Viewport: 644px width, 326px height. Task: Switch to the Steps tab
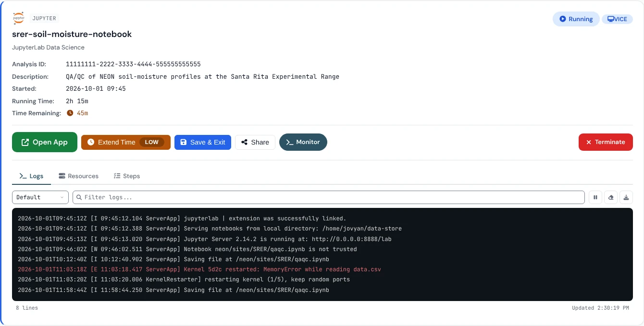pos(127,176)
